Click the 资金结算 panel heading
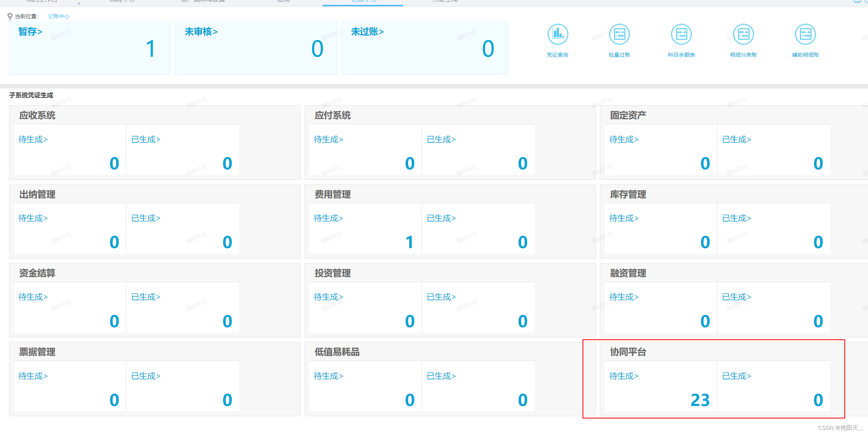This screenshot has width=868, height=434. coord(37,273)
